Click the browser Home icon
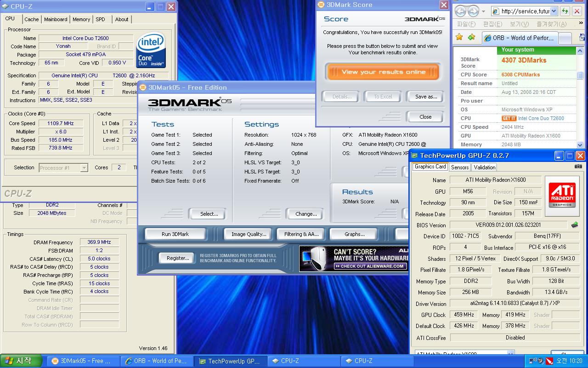588x368 pixels. pos(582,37)
